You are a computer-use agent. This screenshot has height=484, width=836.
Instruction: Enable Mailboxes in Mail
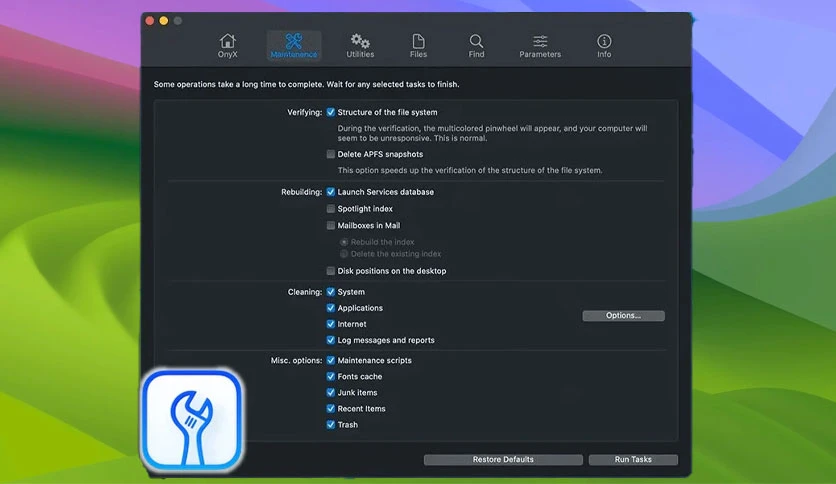pos(331,225)
